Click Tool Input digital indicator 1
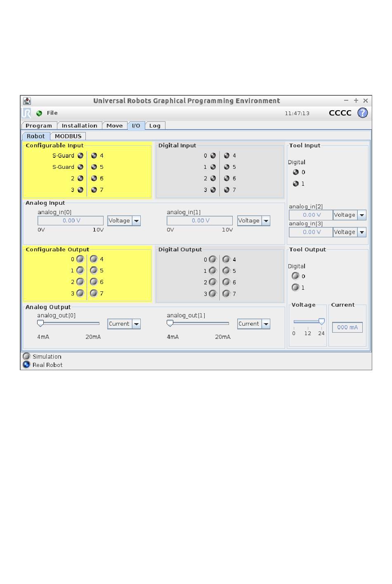The width and height of the screenshot is (392, 584). (x=295, y=184)
